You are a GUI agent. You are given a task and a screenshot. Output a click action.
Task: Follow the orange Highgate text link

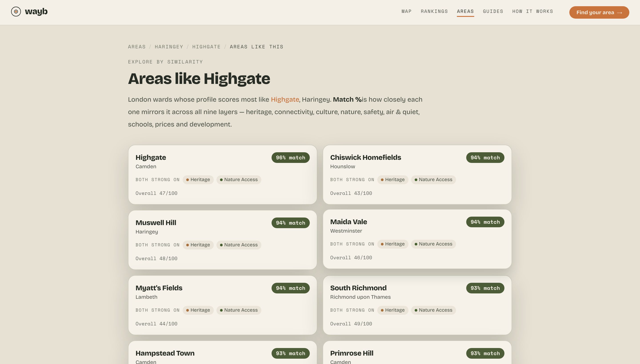tap(285, 99)
